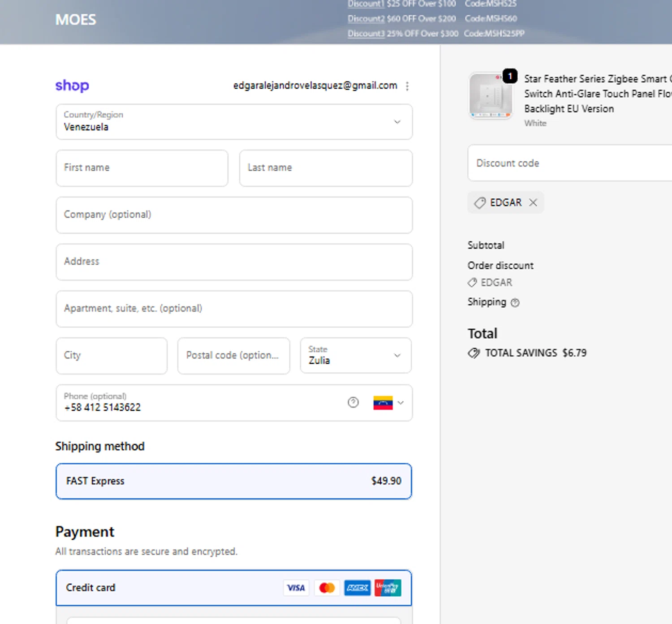This screenshot has height=624, width=672.
Task: Open the Country/Region dropdown showing Venezuela
Action: coord(234,122)
